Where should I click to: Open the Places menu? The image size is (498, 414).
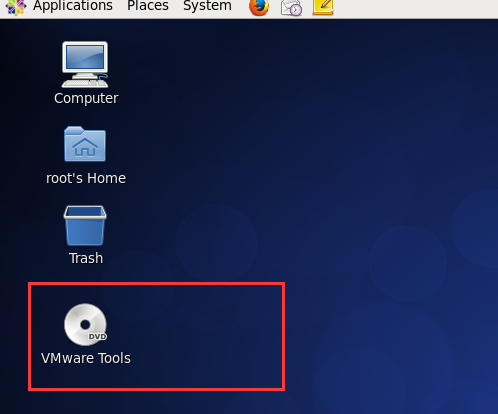pos(148,6)
